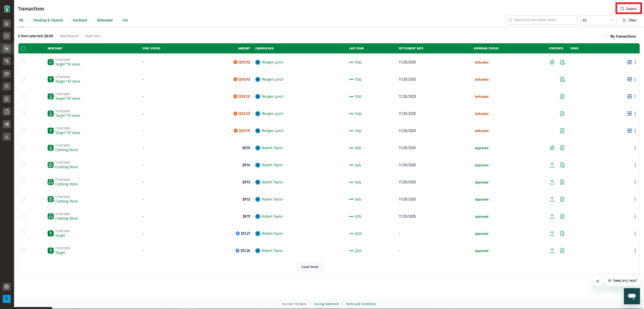Switch to Pending & Cleared tab
This screenshot has height=309, width=644.
click(48, 20)
